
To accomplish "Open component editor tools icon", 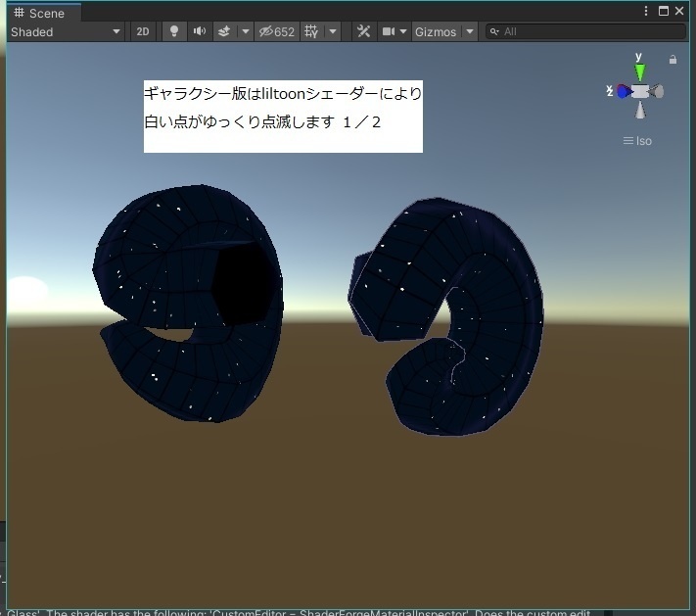I will (363, 32).
